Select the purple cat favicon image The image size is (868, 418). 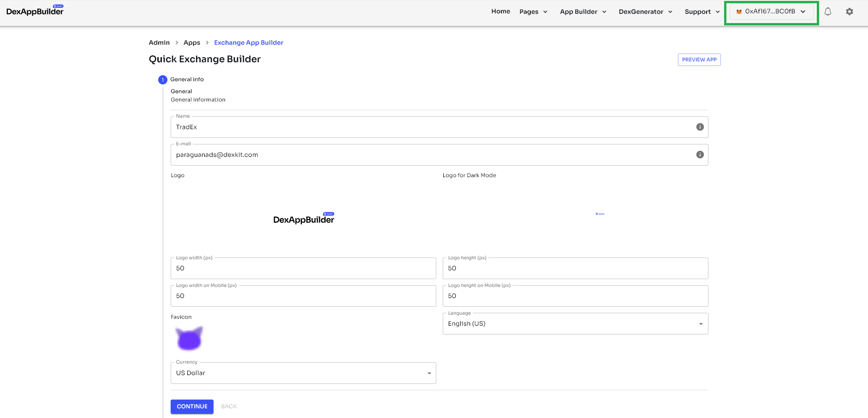(189, 339)
